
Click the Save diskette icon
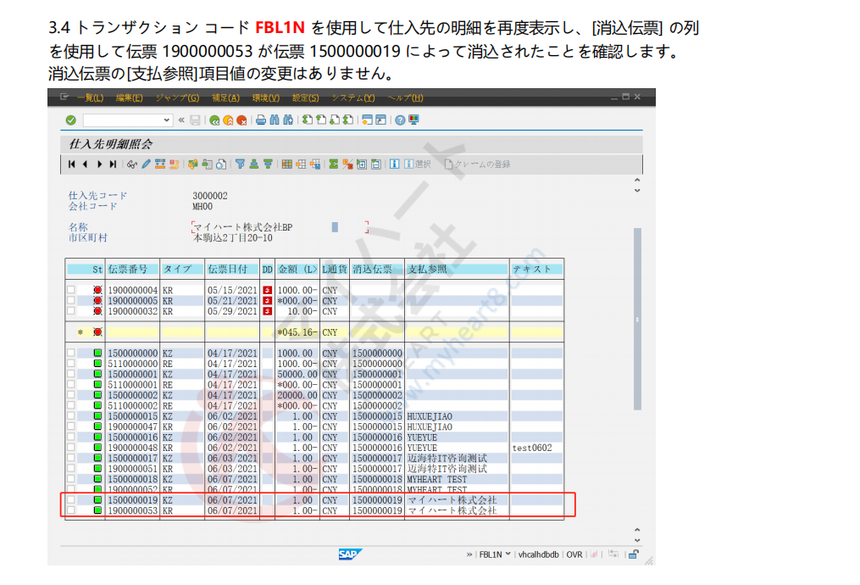(x=195, y=120)
